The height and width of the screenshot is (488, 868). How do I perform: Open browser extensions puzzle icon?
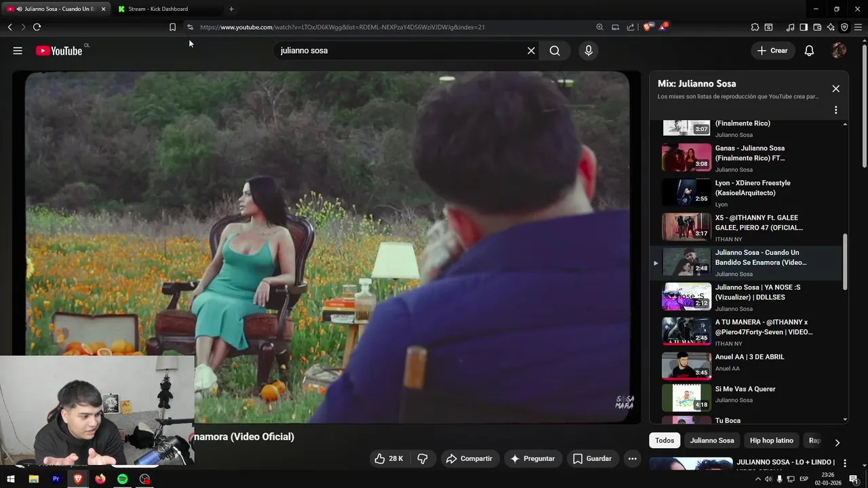[x=755, y=27]
